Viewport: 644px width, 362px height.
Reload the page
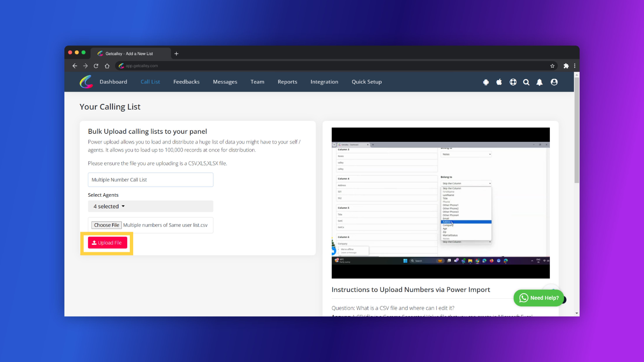[x=96, y=66]
